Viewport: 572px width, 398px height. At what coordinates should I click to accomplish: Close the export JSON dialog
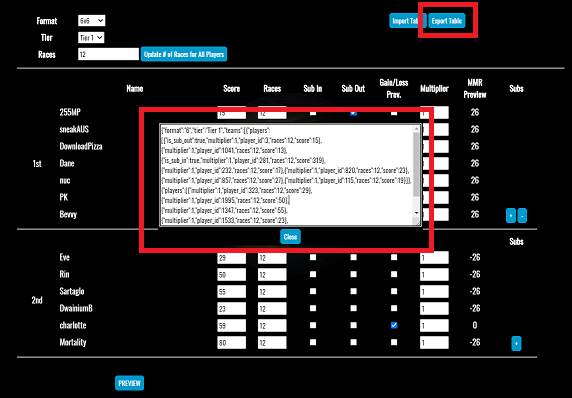(x=290, y=237)
